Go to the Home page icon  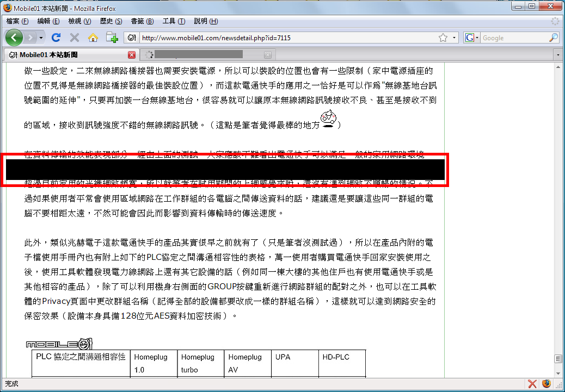(93, 38)
